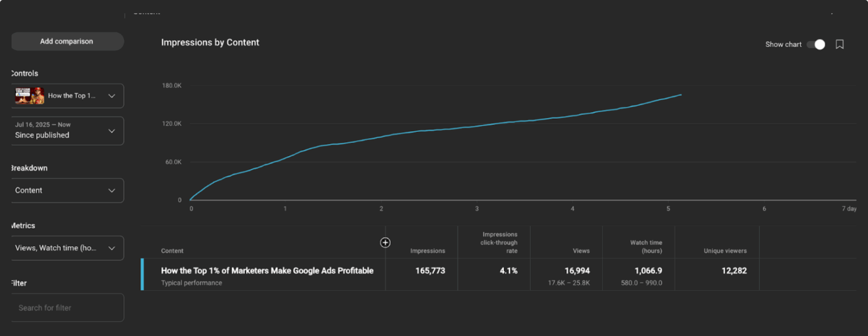This screenshot has width=868, height=336.
Task: Open the video selector dropdown chevron
Action: [x=112, y=96]
